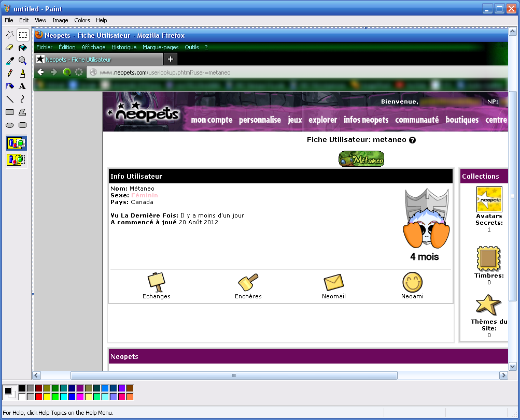
Task: Click the 'Neopets - Fiche Utilisateur' browser tab
Action: [x=99, y=59]
